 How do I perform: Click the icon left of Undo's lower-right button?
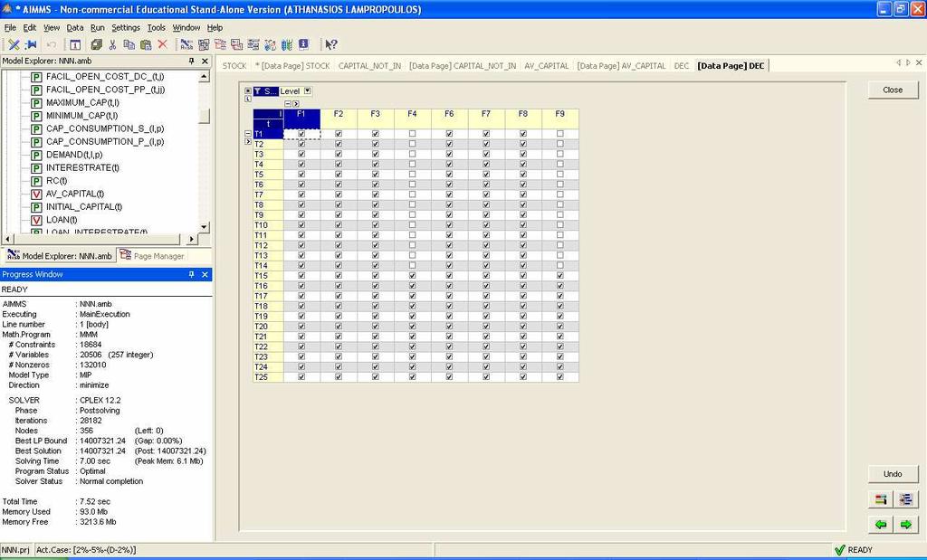tap(881, 499)
